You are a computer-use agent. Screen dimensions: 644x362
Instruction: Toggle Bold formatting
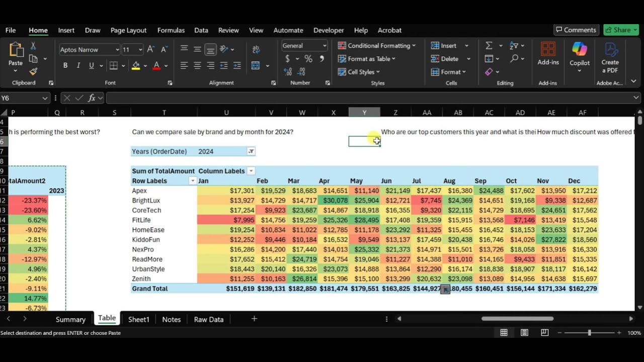(x=65, y=65)
